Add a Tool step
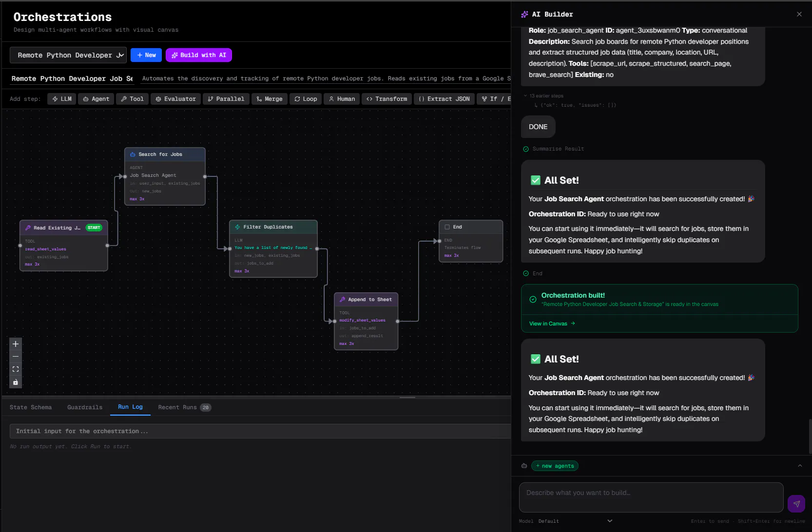This screenshot has height=532, width=812. pyautogui.click(x=132, y=99)
